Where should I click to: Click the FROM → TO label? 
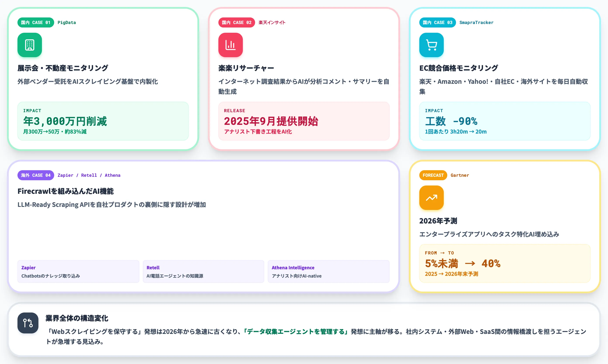439,253
